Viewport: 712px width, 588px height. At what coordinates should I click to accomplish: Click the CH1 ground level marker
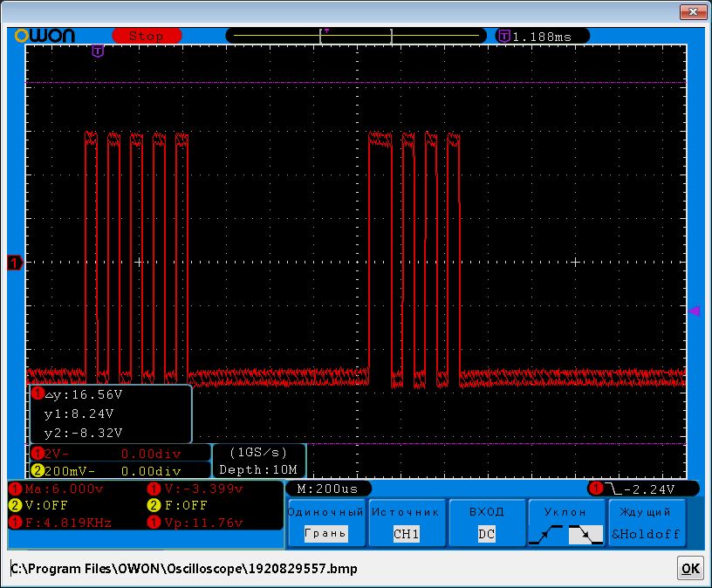[14, 262]
